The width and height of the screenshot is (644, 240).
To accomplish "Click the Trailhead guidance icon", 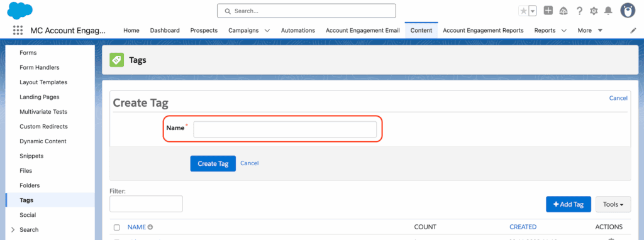I will point(563,11).
